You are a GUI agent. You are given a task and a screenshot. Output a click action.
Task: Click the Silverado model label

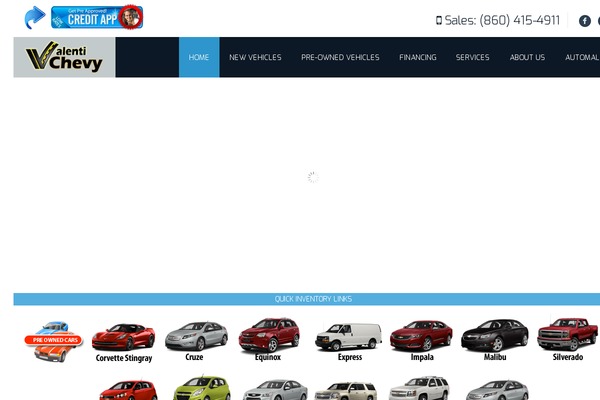[568, 357]
